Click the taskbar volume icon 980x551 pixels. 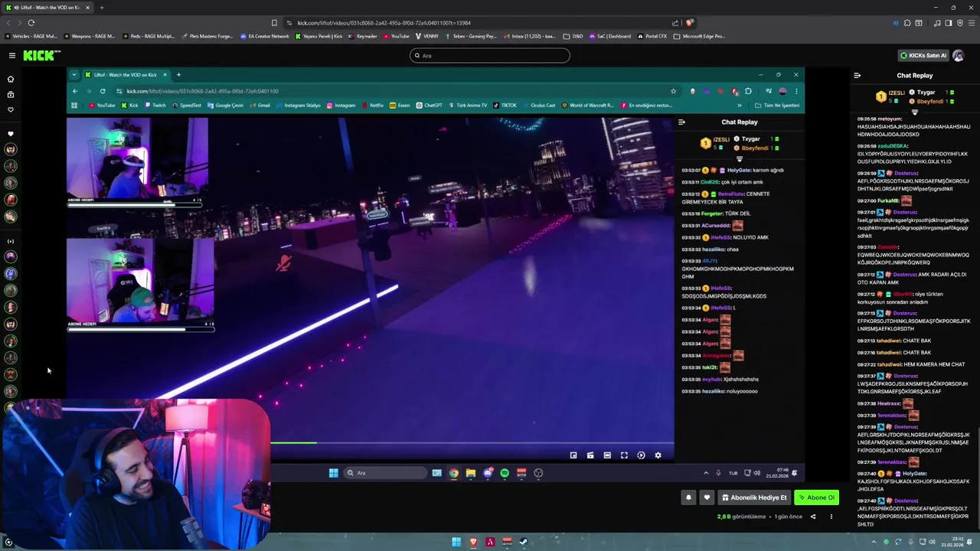932,543
